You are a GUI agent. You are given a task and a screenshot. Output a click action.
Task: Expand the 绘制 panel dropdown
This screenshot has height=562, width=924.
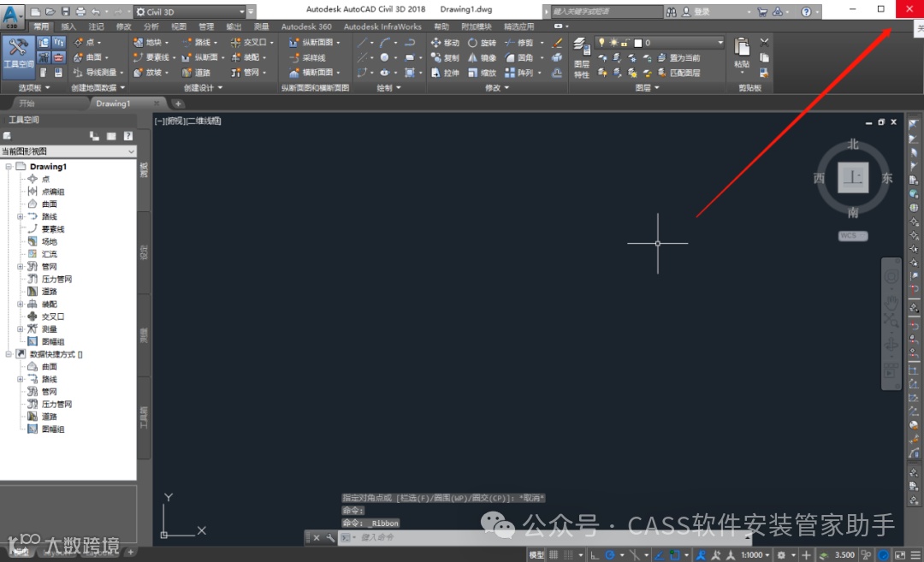[x=389, y=88]
